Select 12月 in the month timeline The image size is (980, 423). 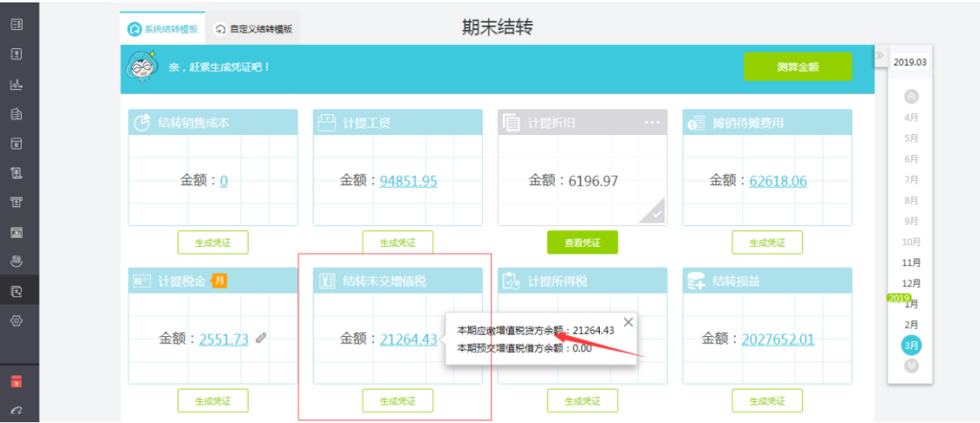[912, 283]
